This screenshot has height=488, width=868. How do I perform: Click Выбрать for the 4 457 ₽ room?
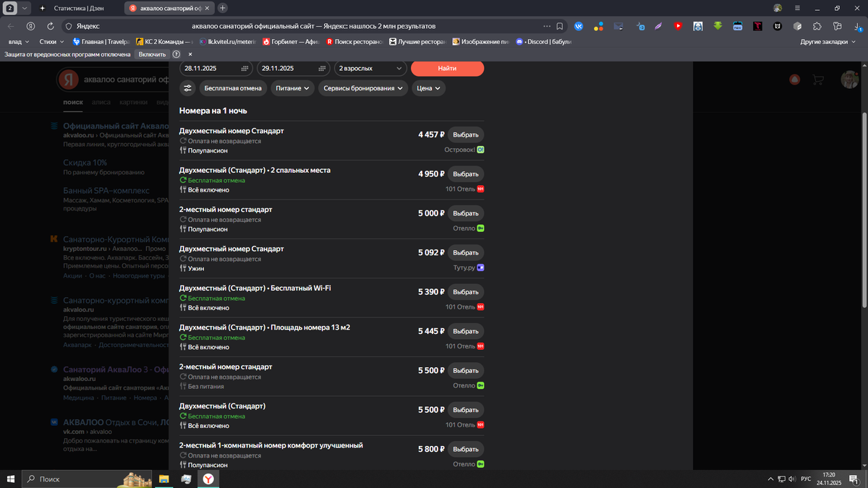465,134
